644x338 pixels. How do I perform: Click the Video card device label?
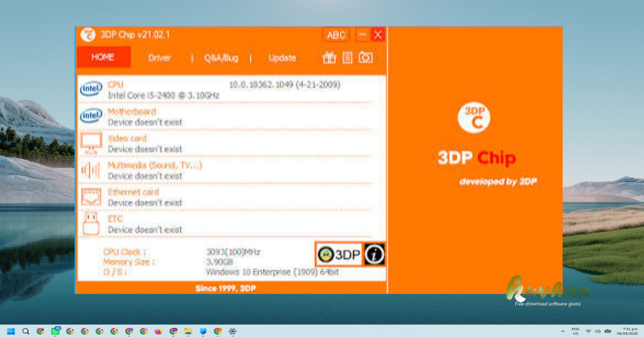[127, 138]
